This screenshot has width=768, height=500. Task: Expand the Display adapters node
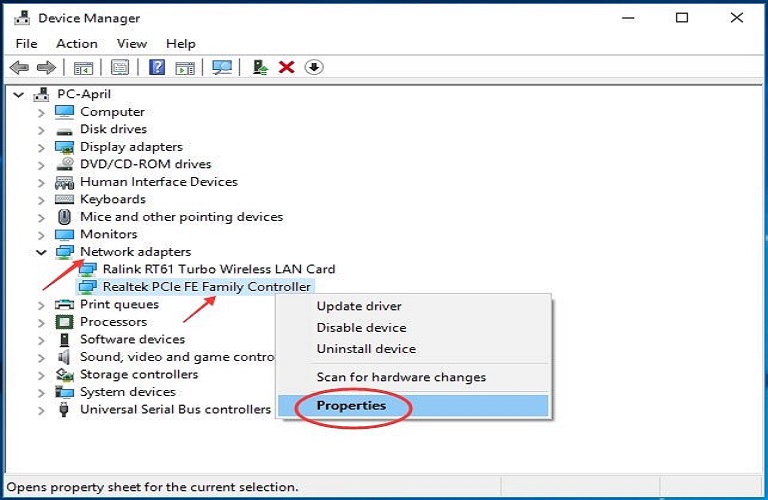pyautogui.click(x=41, y=147)
